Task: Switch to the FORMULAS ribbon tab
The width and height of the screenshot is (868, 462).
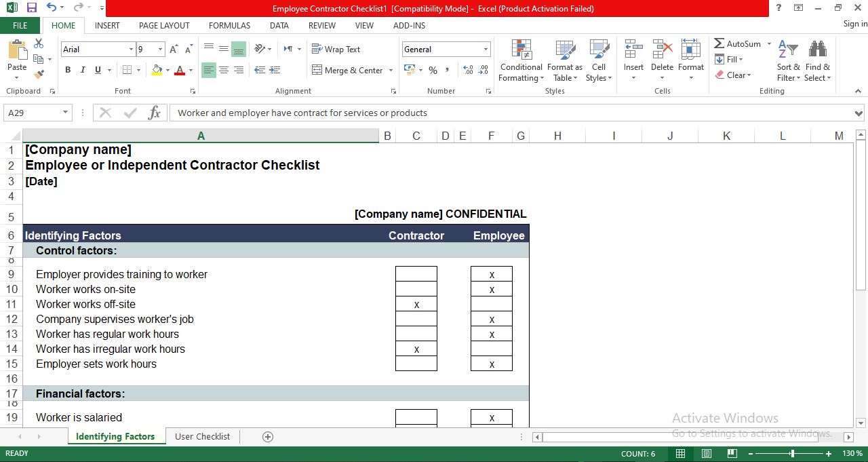Action: pyautogui.click(x=229, y=25)
